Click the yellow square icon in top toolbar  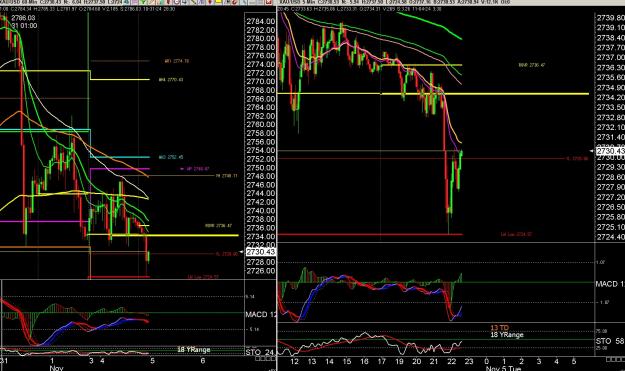point(218,2)
